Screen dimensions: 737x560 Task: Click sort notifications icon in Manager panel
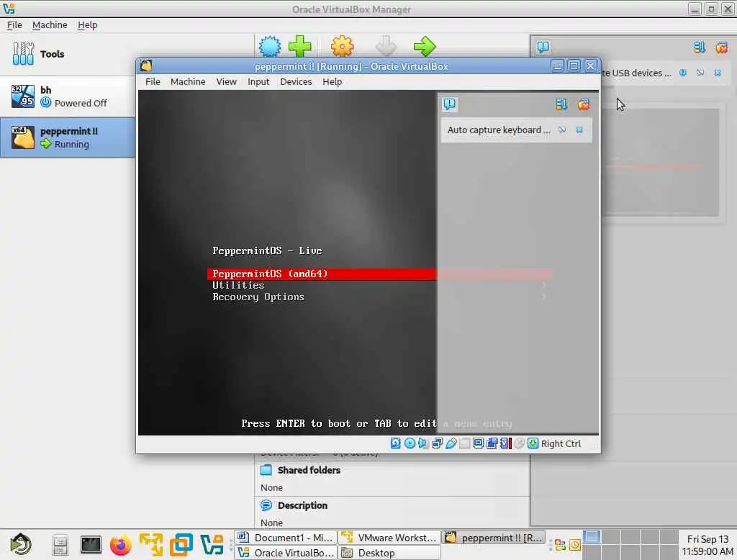coord(700,47)
